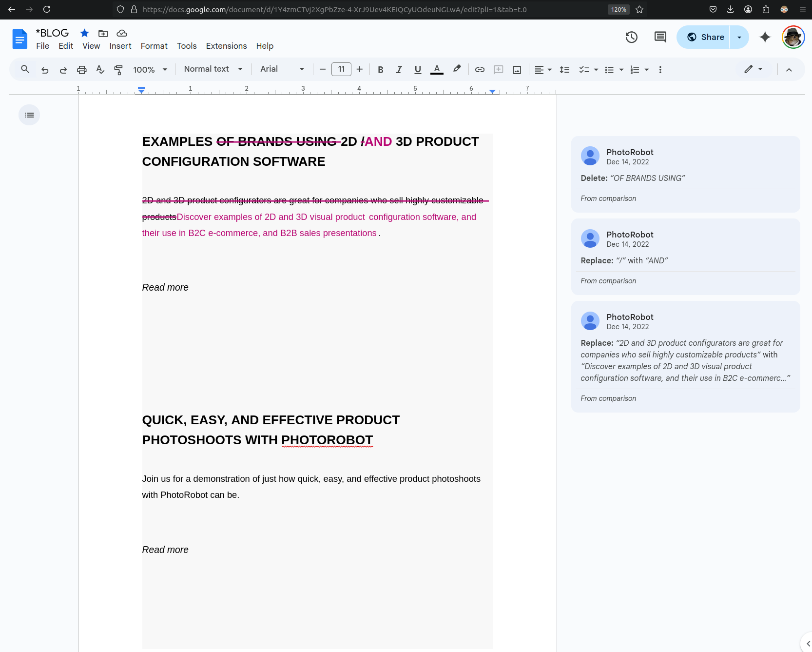Open Normal text style dropdown
The image size is (812, 652).
point(213,69)
